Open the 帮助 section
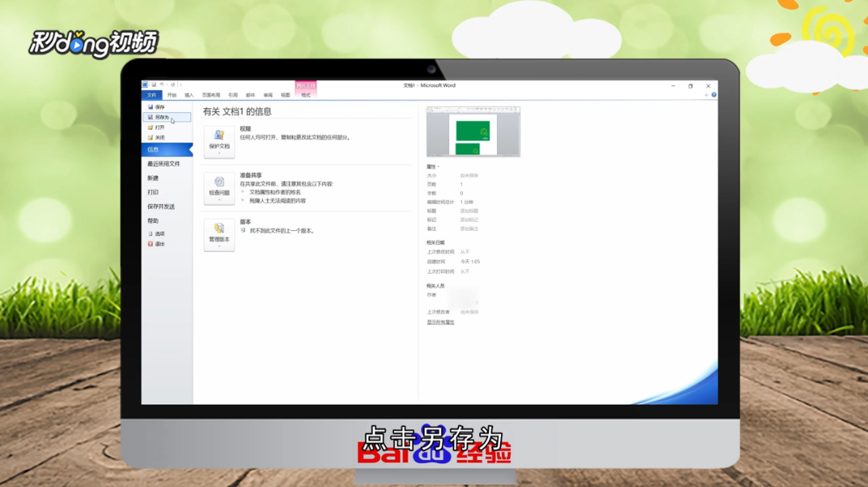 click(153, 221)
